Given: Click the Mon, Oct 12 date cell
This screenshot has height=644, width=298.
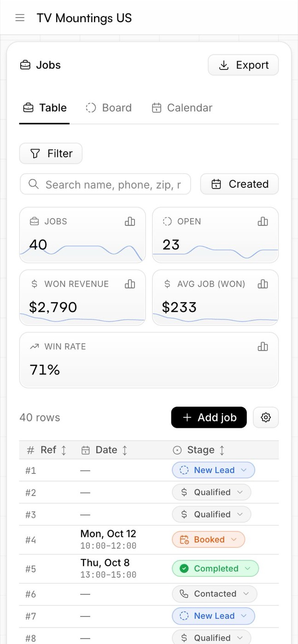Looking at the screenshot, I should coord(108,540).
